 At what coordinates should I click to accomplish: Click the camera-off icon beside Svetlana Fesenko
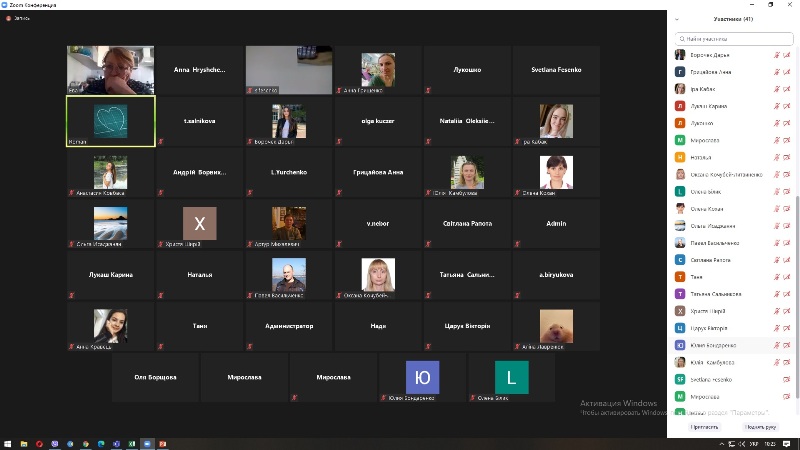[x=787, y=379]
